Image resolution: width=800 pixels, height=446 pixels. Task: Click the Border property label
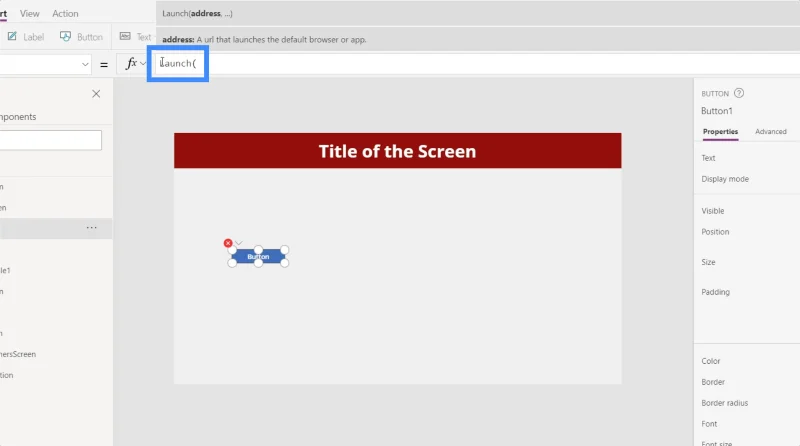click(713, 382)
